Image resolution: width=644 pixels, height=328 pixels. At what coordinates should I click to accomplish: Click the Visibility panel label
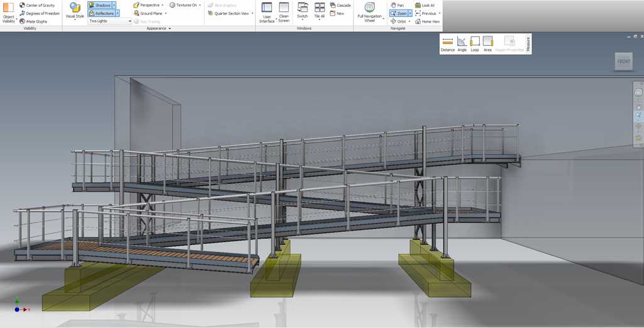coord(30,28)
